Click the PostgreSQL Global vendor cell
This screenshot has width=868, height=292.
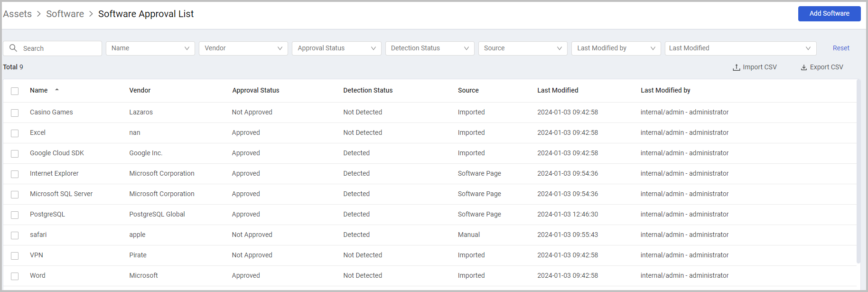pyautogui.click(x=157, y=214)
